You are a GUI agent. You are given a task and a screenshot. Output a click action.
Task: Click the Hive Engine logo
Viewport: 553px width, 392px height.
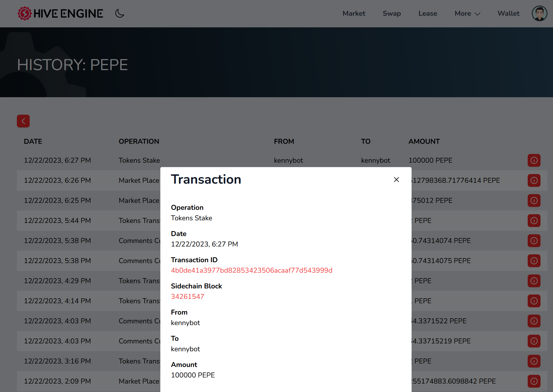(60, 13)
